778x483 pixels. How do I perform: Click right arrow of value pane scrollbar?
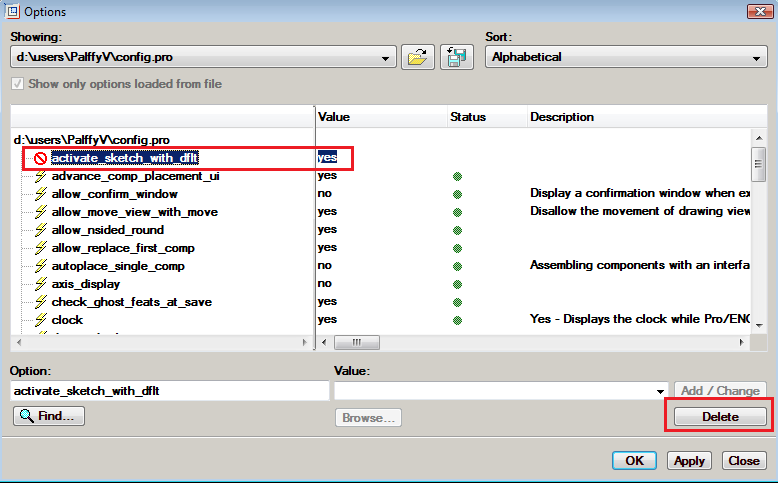(x=742, y=342)
